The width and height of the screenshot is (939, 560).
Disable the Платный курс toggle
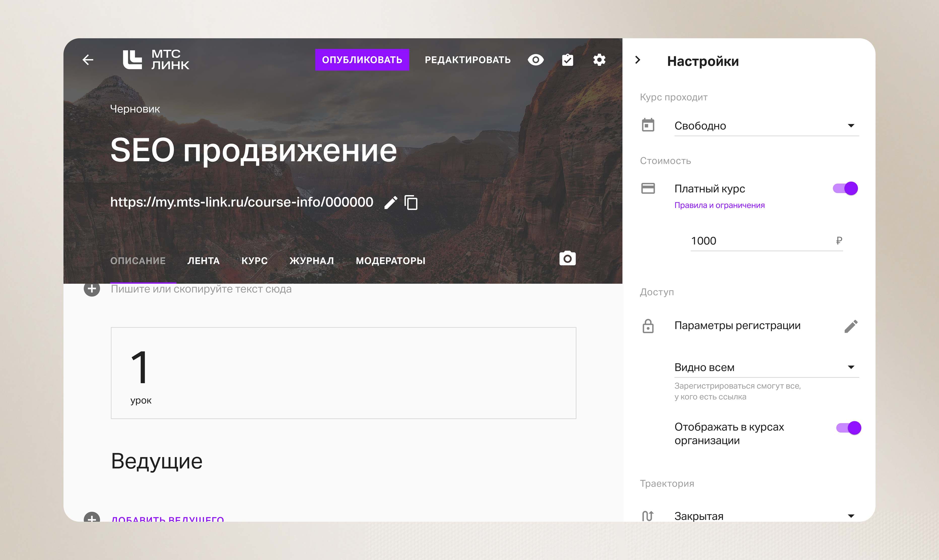845,188
